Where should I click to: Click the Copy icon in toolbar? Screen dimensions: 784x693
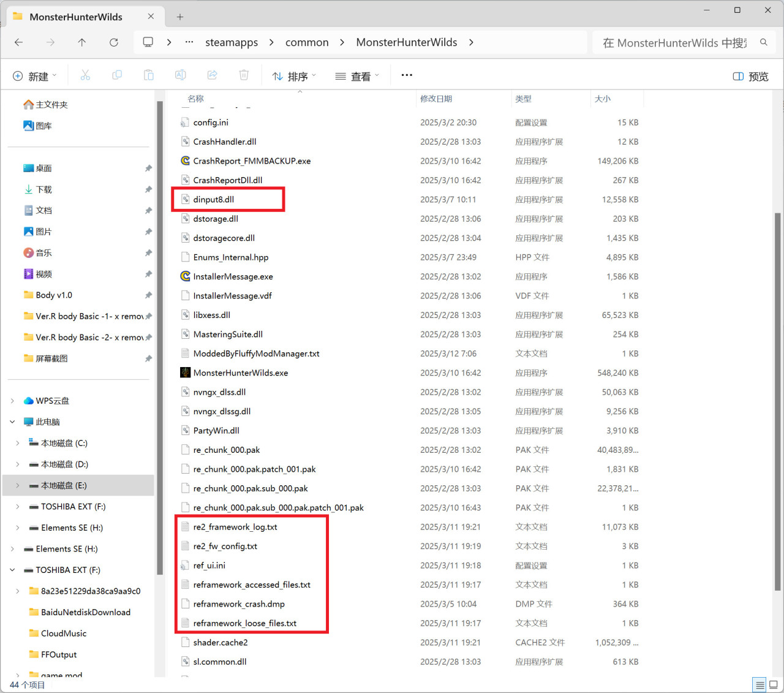click(117, 75)
